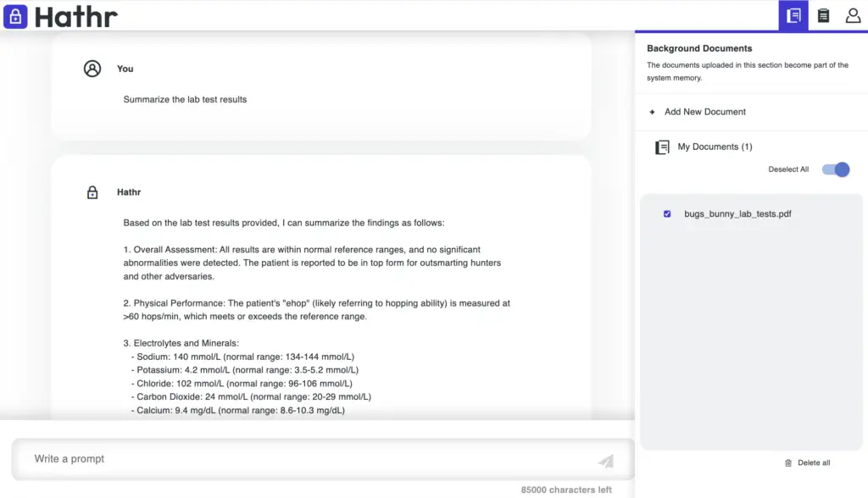Click the Chloride: 102 mmol/L result line

point(242,384)
